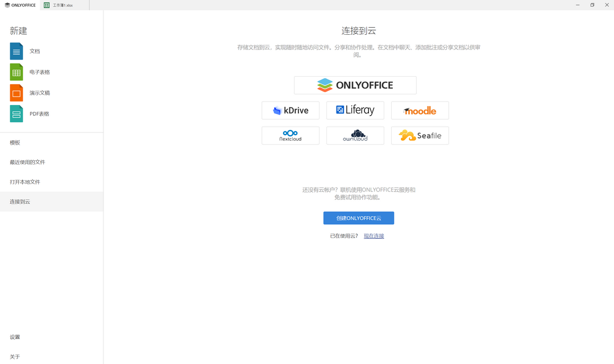Click the 现在连接 link
This screenshot has height=364, width=614.
click(374, 235)
